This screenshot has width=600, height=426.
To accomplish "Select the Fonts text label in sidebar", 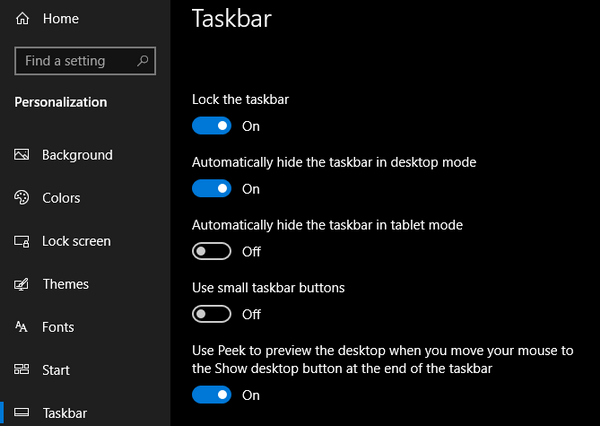I will [58, 327].
